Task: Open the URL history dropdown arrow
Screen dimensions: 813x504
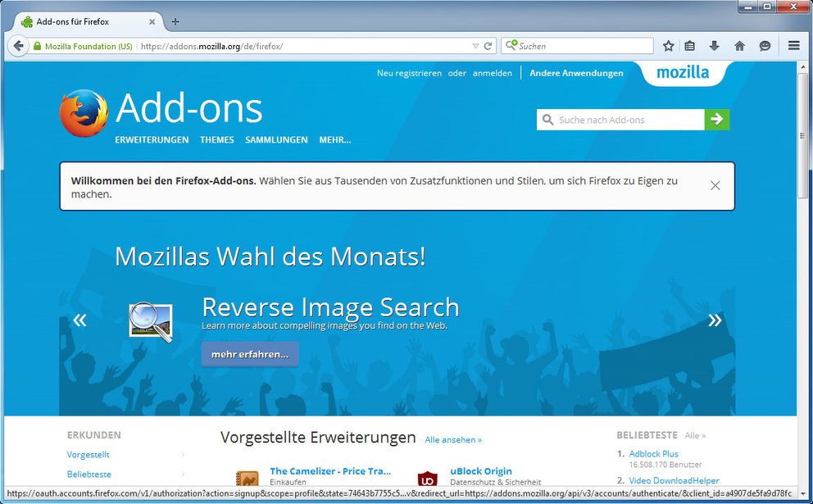Action: 475,46
